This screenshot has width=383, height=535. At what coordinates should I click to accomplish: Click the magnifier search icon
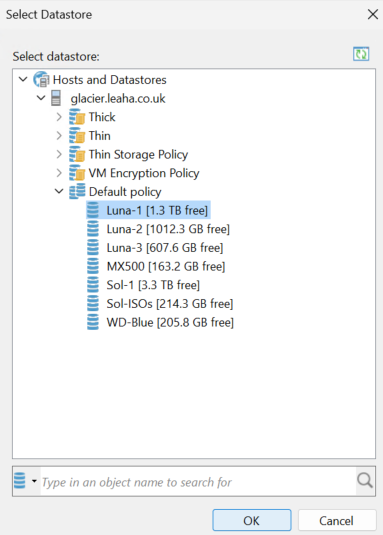(365, 480)
